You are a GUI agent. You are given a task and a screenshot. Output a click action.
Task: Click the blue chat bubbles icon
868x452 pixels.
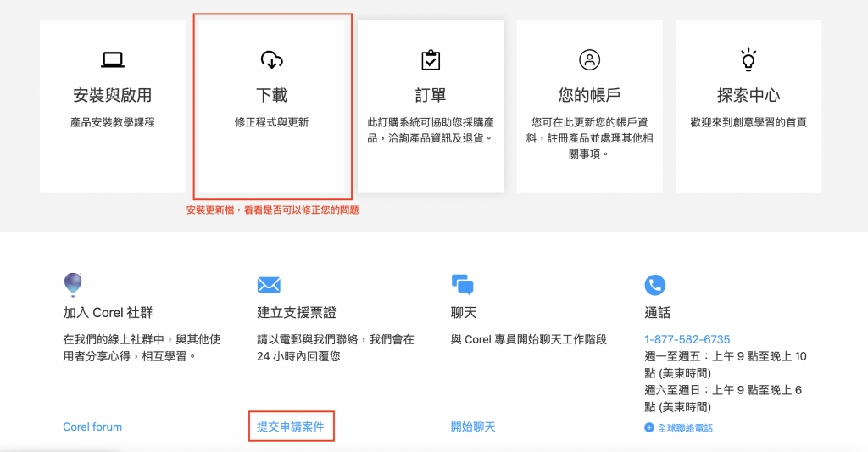(x=462, y=285)
